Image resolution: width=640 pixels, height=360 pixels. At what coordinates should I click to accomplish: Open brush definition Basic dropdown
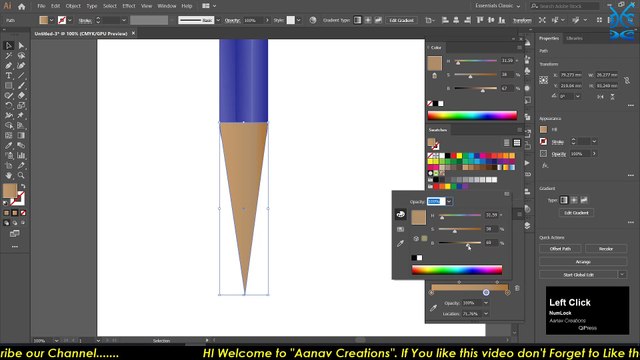[x=218, y=20]
